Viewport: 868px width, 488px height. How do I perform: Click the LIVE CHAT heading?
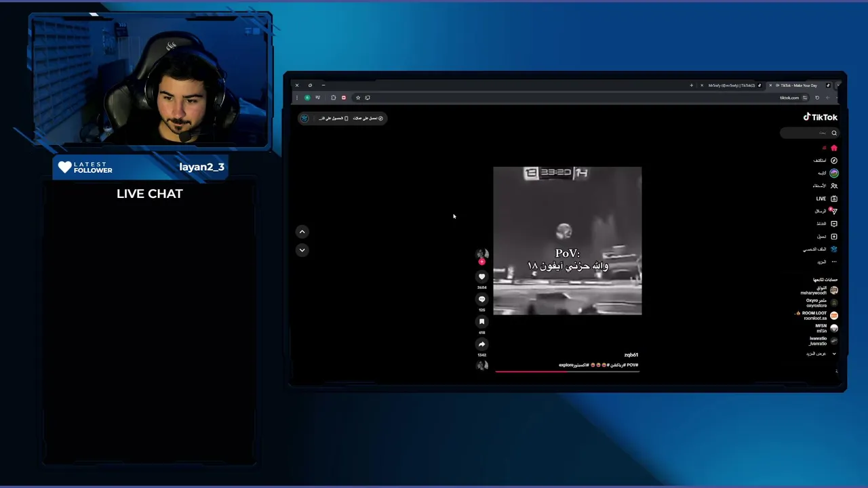[150, 194]
